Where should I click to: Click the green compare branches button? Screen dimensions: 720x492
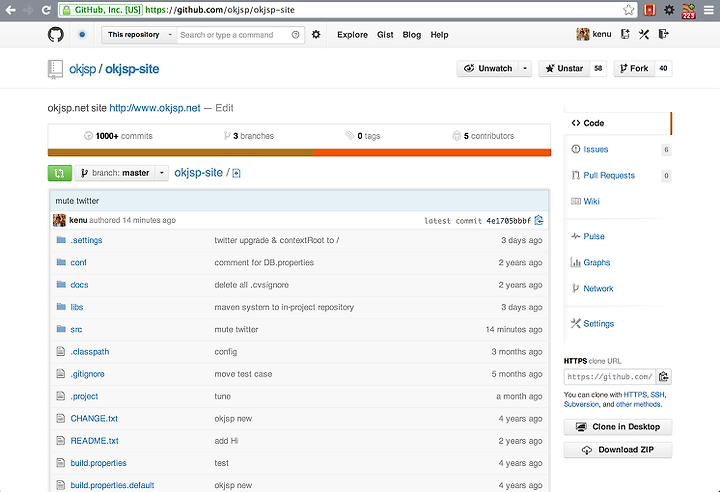60,173
